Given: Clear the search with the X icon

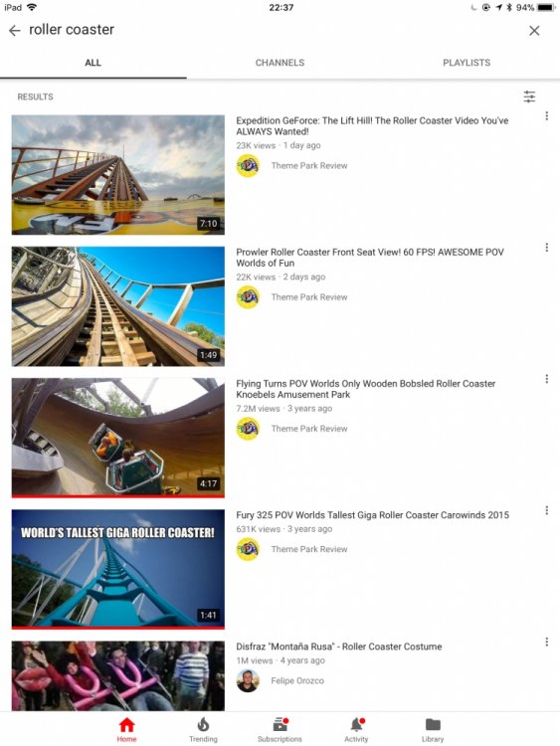Looking at the screenshot, I should pos(534,31).
